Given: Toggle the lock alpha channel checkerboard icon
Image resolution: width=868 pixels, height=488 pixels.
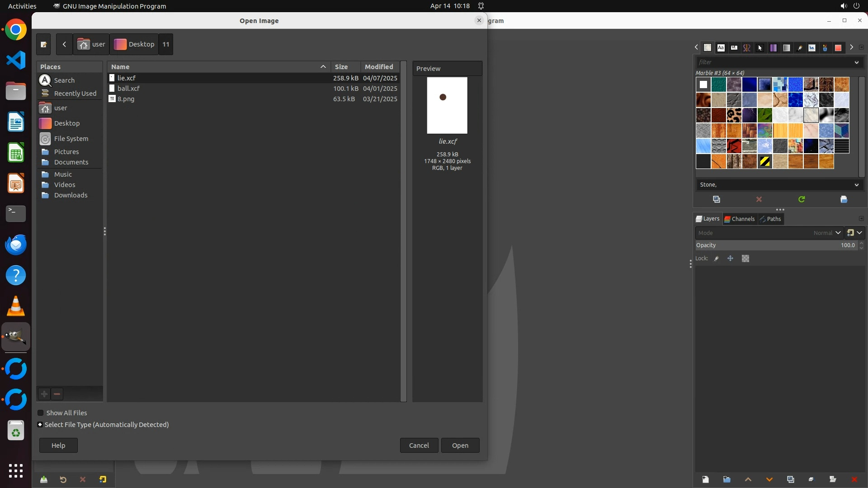Looking at the screenshot, I should coord(745,258).
